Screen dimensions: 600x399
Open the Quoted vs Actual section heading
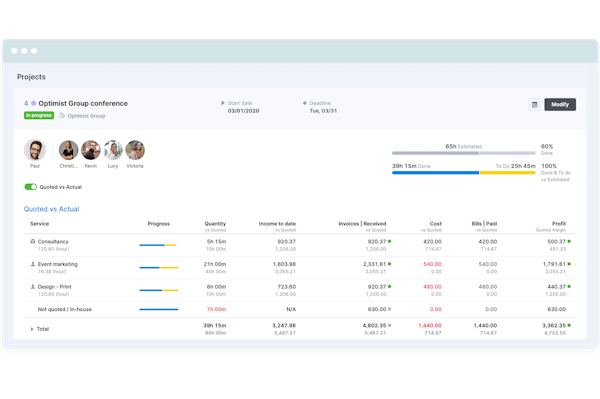52,209
